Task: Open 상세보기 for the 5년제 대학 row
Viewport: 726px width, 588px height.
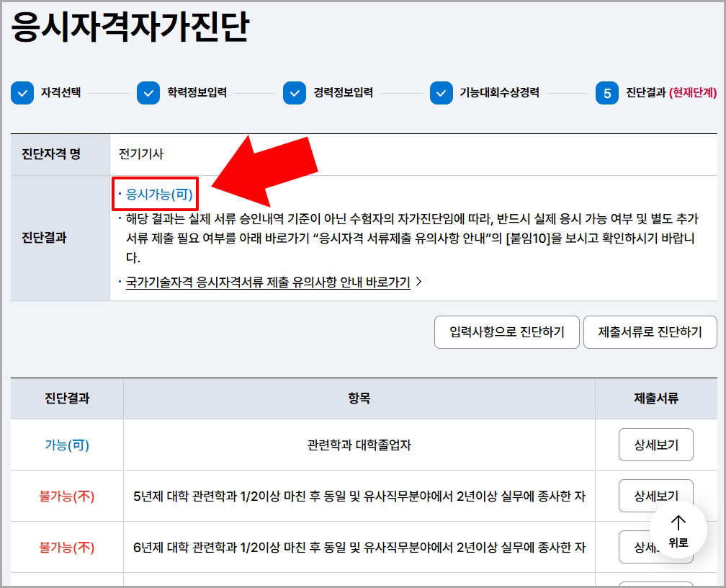Action: [656, 495]
